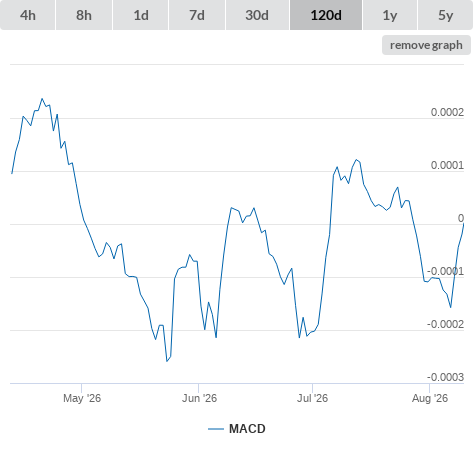The image size is (474, 455).
Task: Click the -0.0003 y-axis label
Action: 445,377
